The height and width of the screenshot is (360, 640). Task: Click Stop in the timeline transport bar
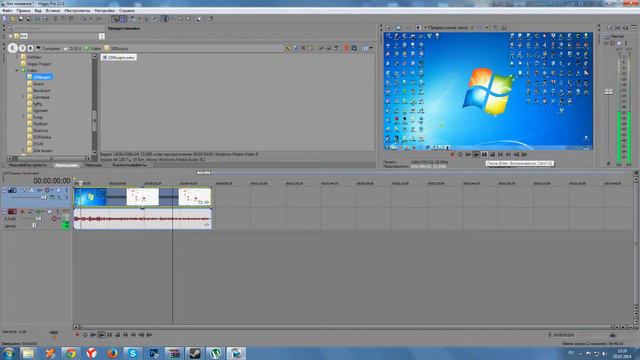(x=118, y=335)
